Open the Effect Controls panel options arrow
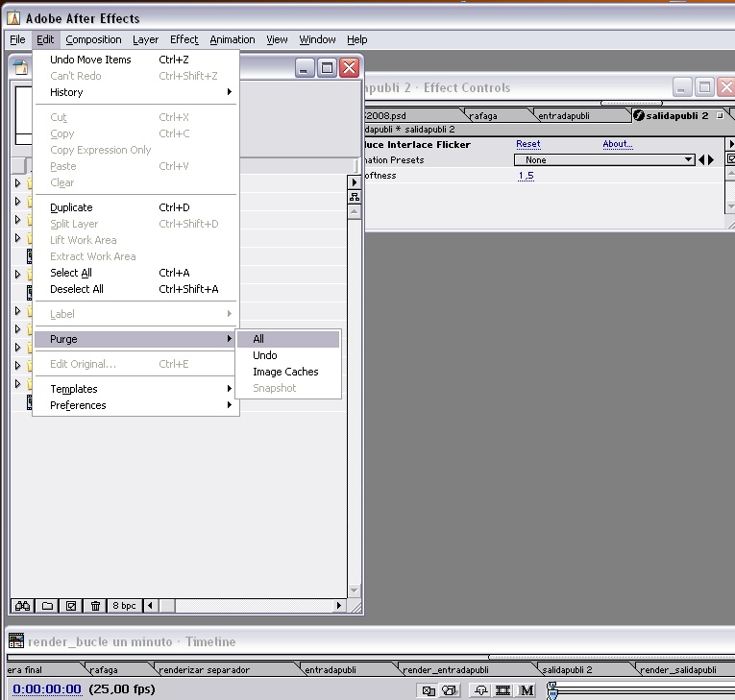This screenshot has width=735, height=700. click(730, 144)
